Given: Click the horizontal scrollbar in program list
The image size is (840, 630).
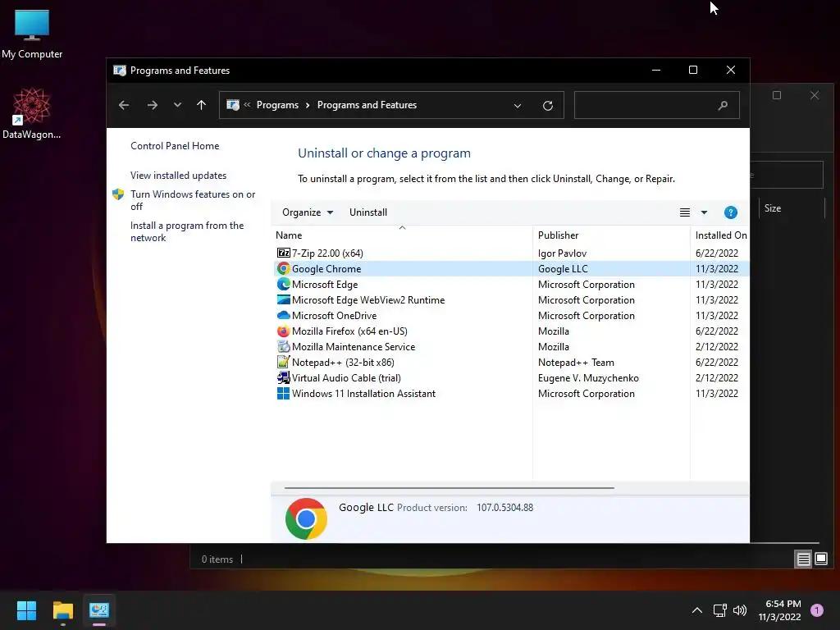Looking at the screenshot, I should [x=449, y=488].
